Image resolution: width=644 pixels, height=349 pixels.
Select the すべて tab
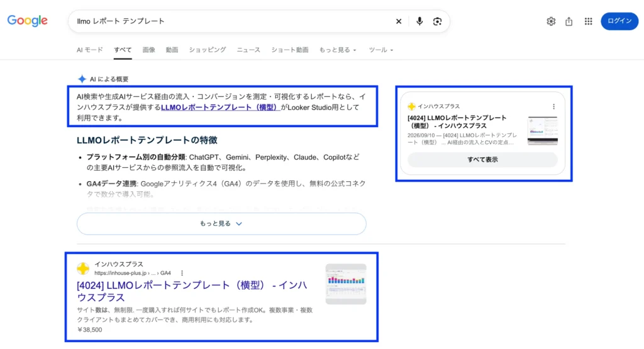click(x=123, y=50)
